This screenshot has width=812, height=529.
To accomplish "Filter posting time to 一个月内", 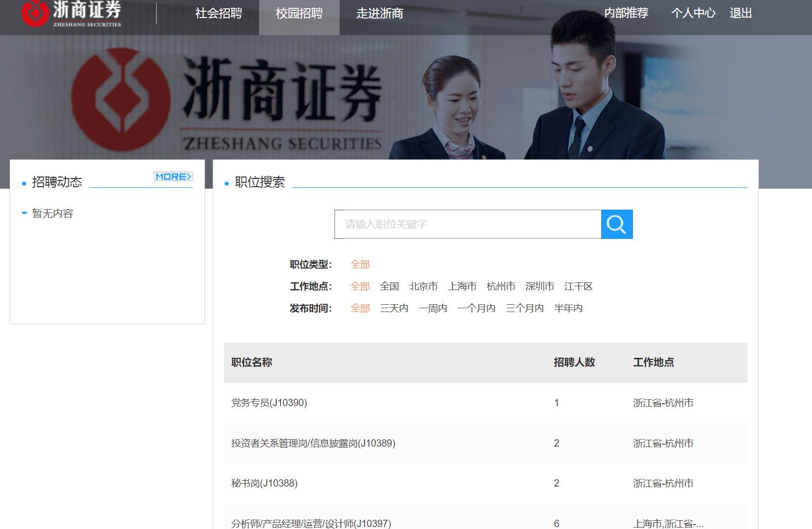I will point(476,308).
